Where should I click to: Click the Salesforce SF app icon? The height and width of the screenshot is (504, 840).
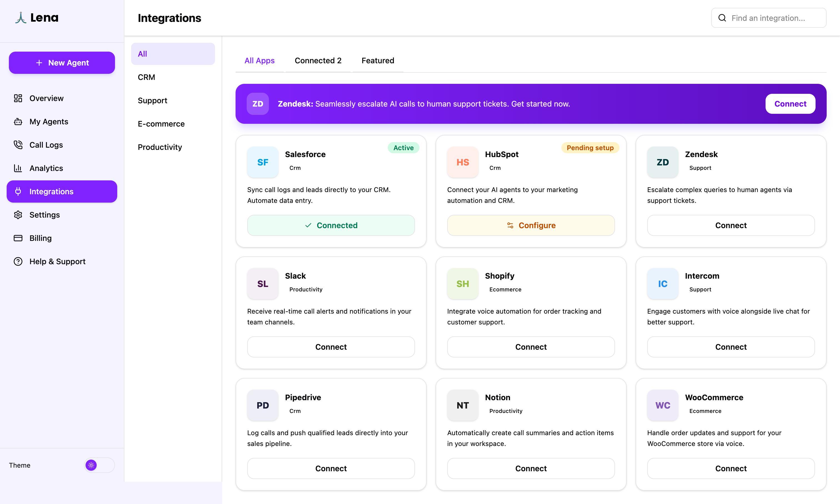pos(263,162)
